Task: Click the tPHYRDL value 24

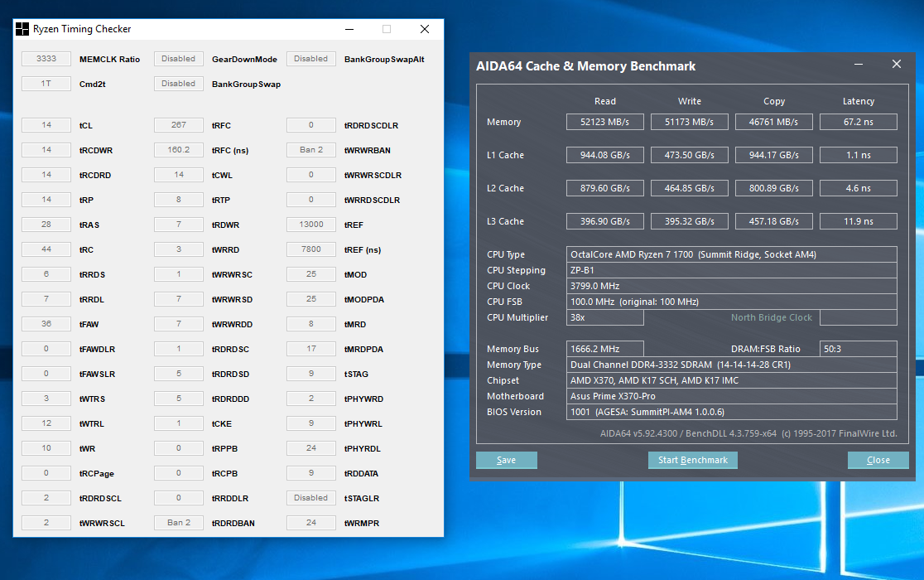Action: pos(311,448)
